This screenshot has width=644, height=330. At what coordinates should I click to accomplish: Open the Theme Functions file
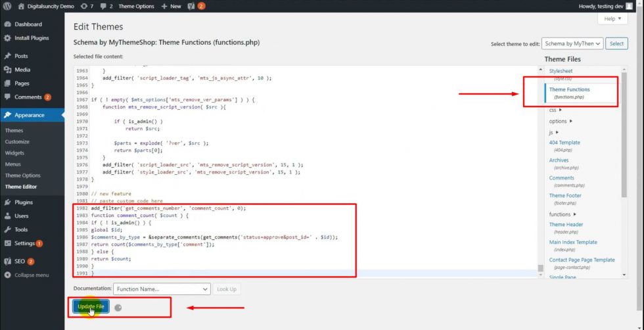tap(569, 89)
